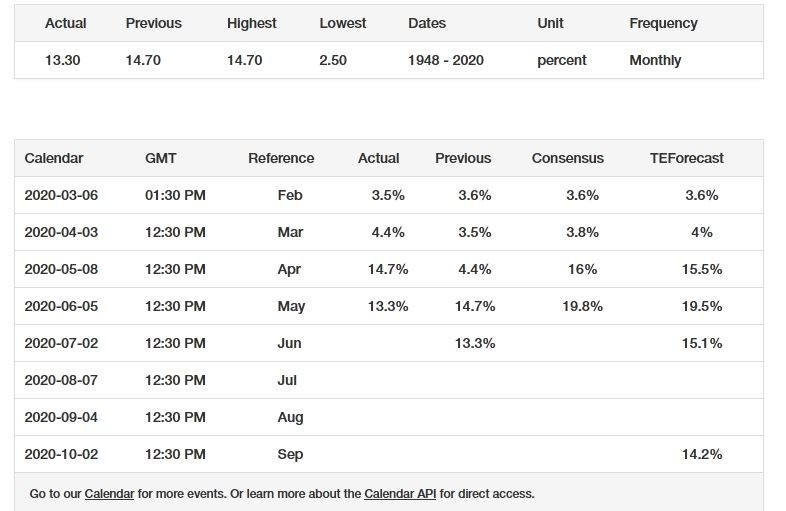Click the Calendar column header
Image resolution: width=786 pixels, height=511 pixels.
[x=54, y=158]
